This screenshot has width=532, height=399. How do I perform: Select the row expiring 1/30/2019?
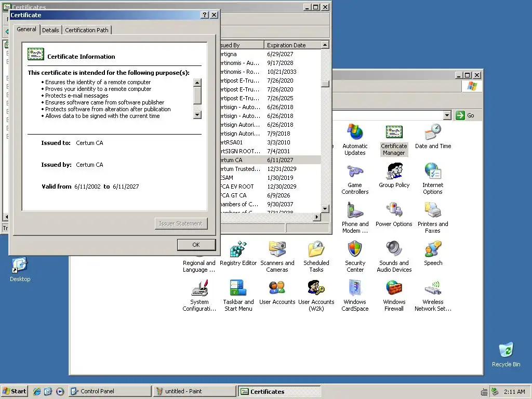270,178
